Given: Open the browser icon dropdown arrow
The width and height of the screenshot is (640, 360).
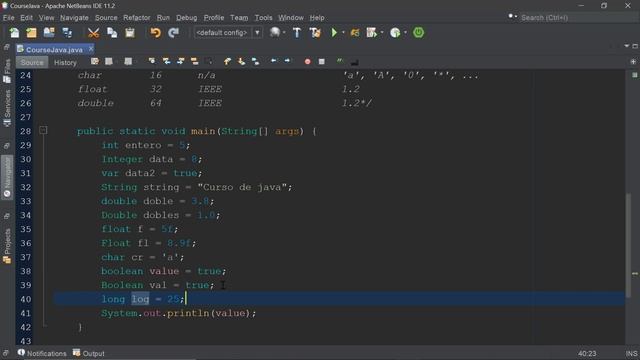Looking at the screenshot, I should tap(284, 33).
